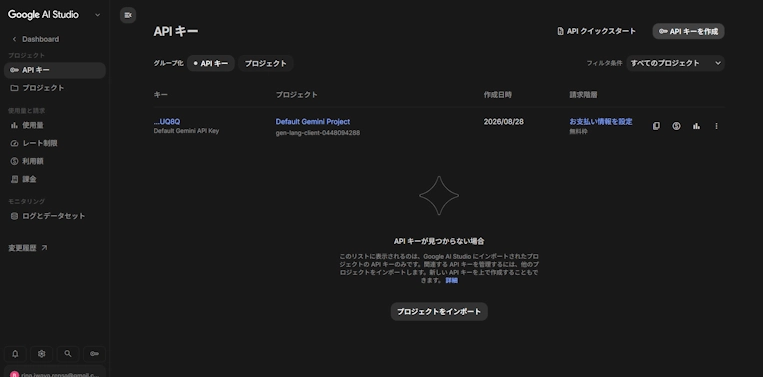Open the Default Gemini Project link
This screenshot has width=763, height=377.
point(313,122)
